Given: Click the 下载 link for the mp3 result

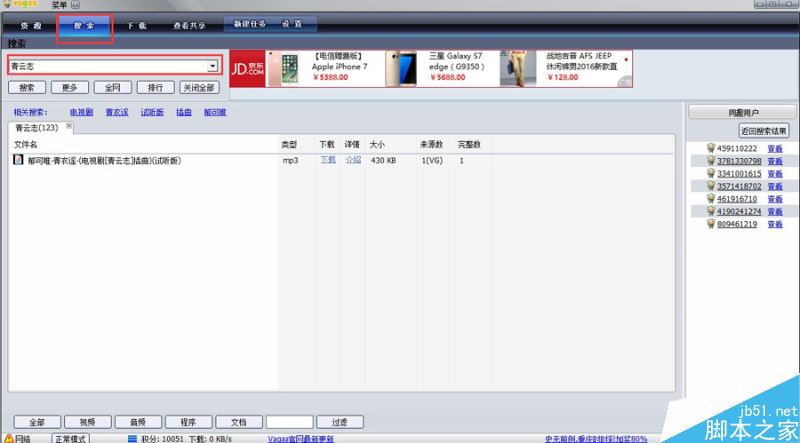Looking at the screenshot, I should click(x=328, y=160).
